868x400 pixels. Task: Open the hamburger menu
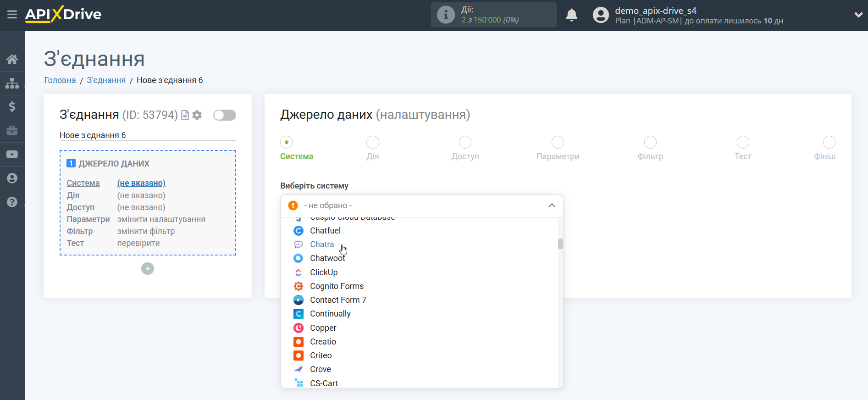12,15
